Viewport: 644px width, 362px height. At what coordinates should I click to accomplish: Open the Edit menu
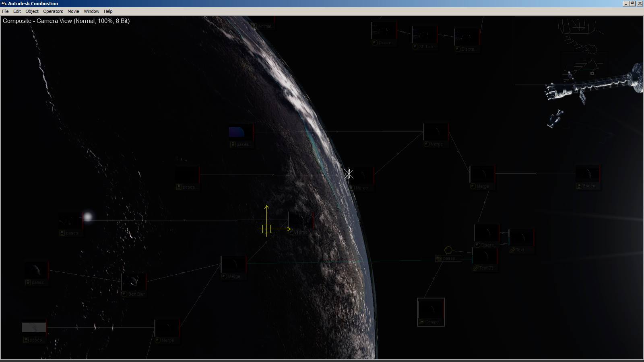click(x=17, y=11)
